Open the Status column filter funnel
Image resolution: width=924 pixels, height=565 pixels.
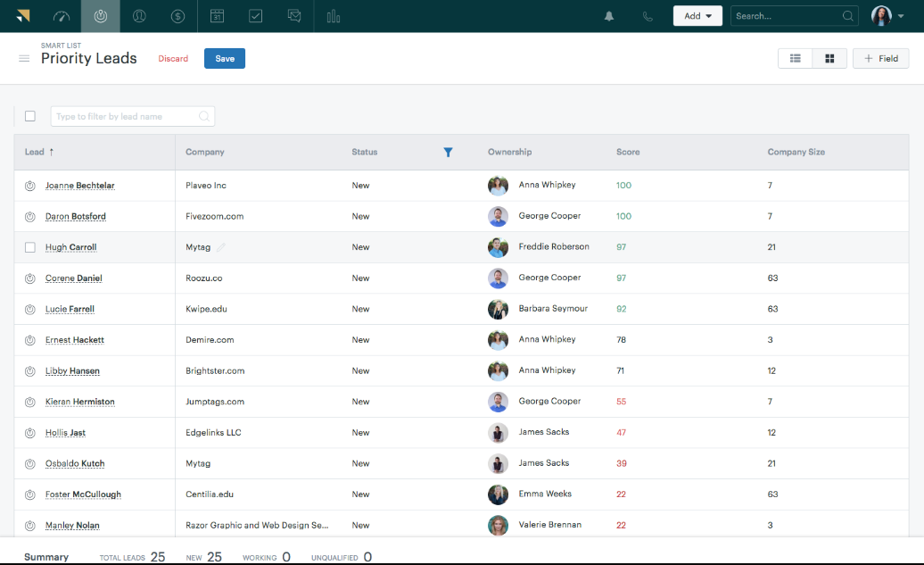(x=448, y=152)
